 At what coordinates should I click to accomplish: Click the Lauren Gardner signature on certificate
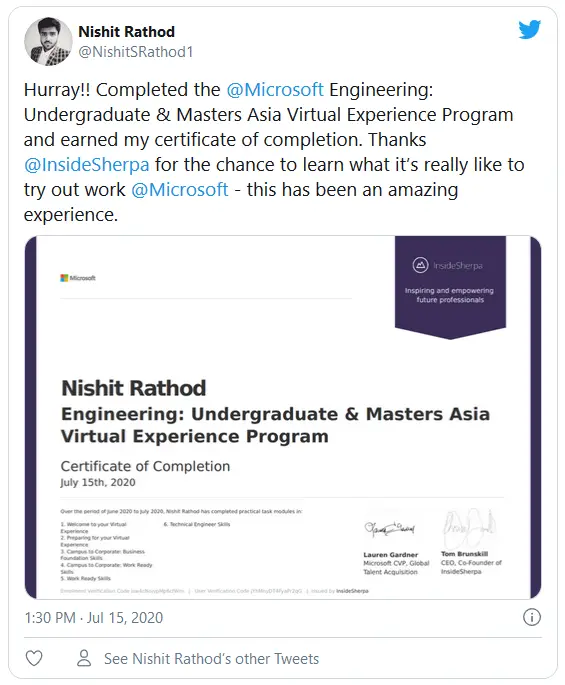pyautogui.click(x=390, y=529)
